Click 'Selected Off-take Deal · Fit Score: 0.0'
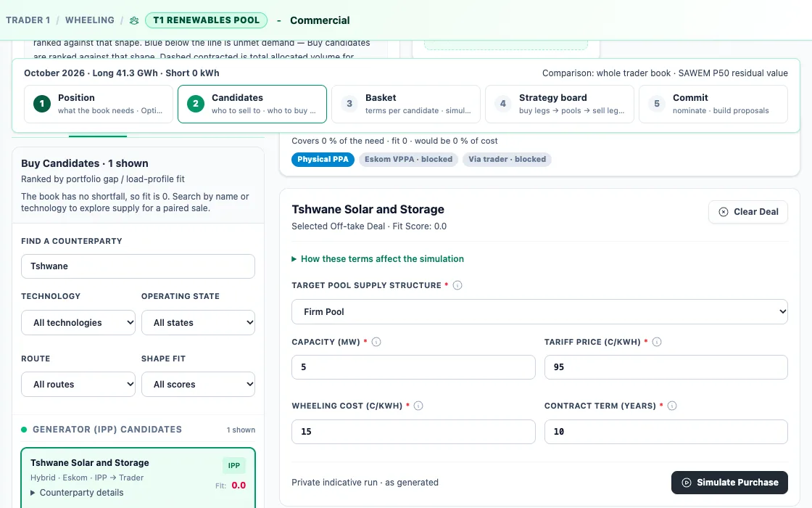 coord(369,226)
